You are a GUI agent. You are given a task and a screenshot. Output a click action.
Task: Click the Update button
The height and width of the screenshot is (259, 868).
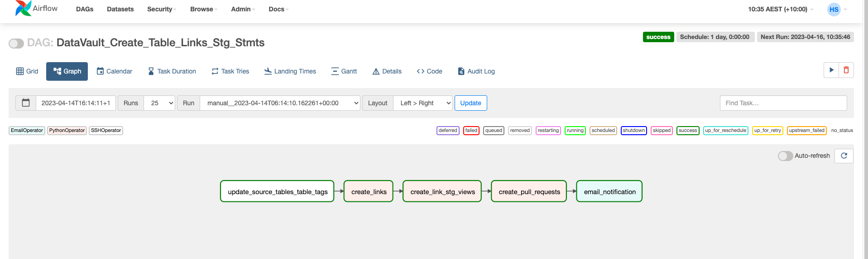(470, 103)
